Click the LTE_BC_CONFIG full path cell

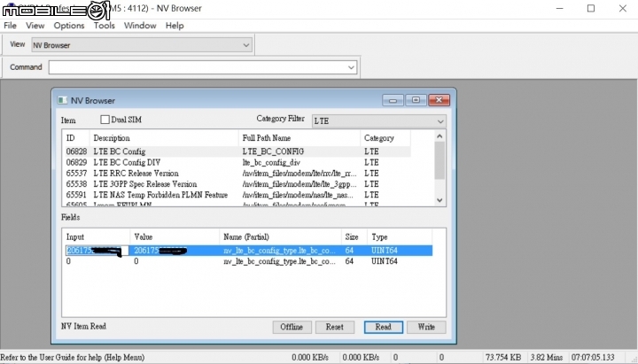point(273,151)
